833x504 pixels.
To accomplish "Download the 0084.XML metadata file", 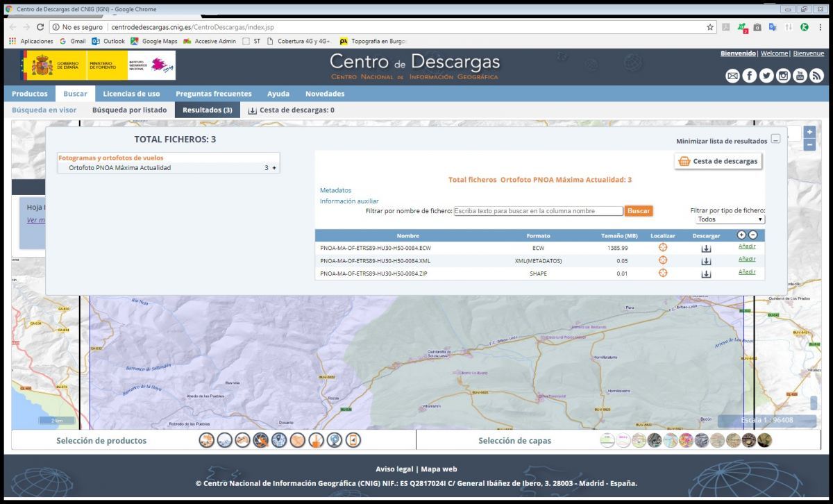I will pos(706,261).
